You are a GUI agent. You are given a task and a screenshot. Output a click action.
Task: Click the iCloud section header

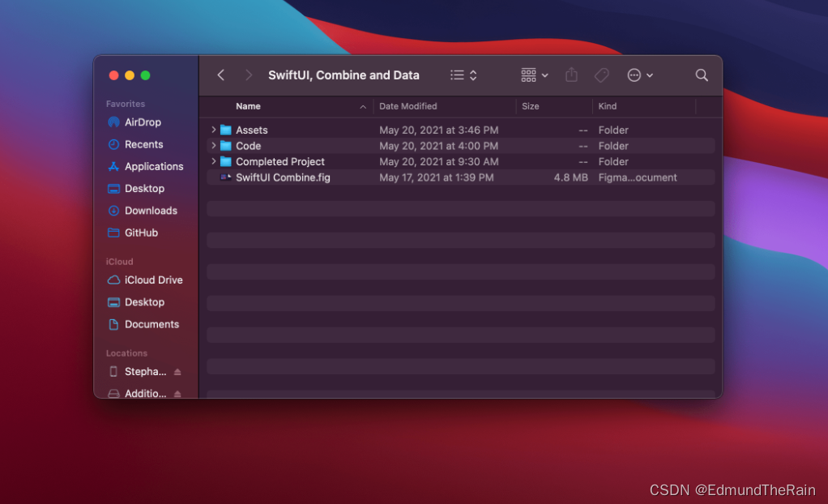click(x=119, y=262)
